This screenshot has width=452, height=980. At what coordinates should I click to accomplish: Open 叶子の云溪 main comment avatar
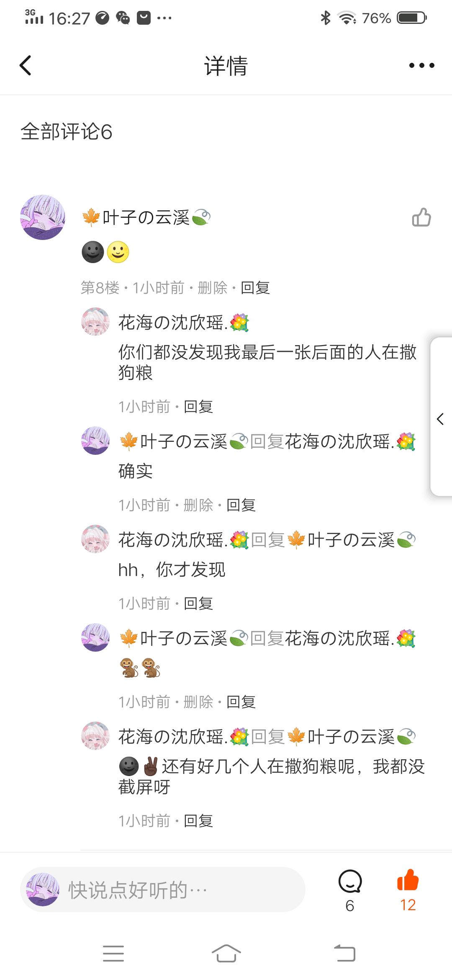43,217
